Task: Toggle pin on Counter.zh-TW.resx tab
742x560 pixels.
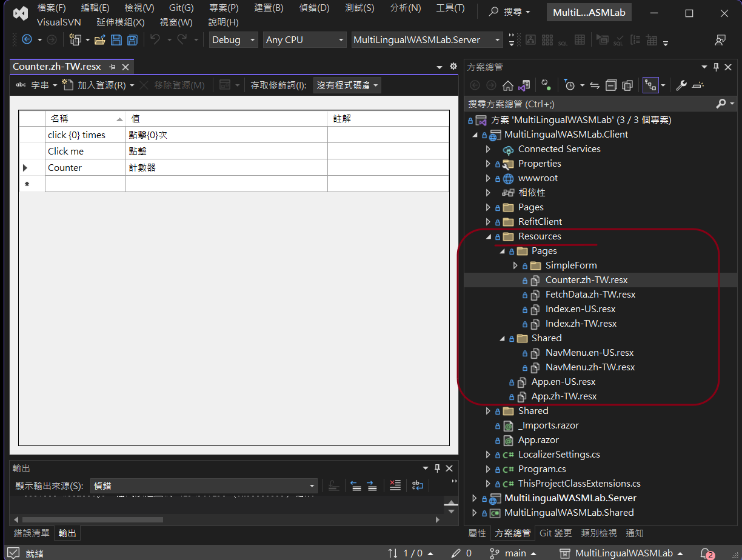Action: [x=112, y=67]
